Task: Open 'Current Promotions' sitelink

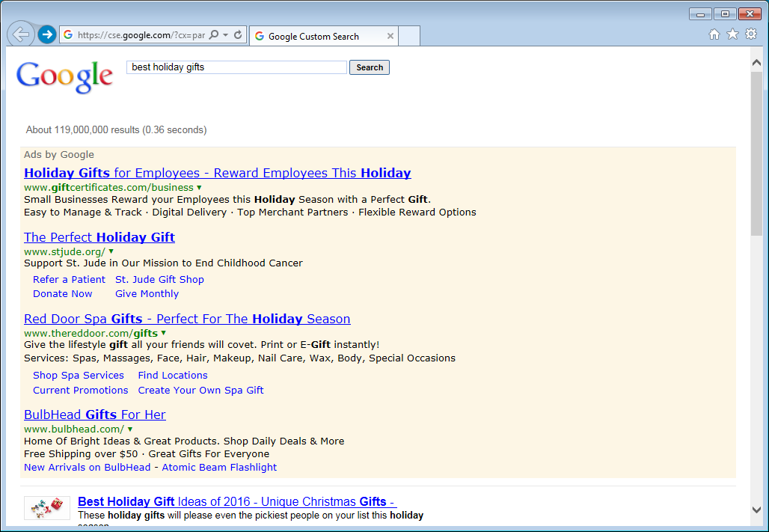Action: point(81,390)
